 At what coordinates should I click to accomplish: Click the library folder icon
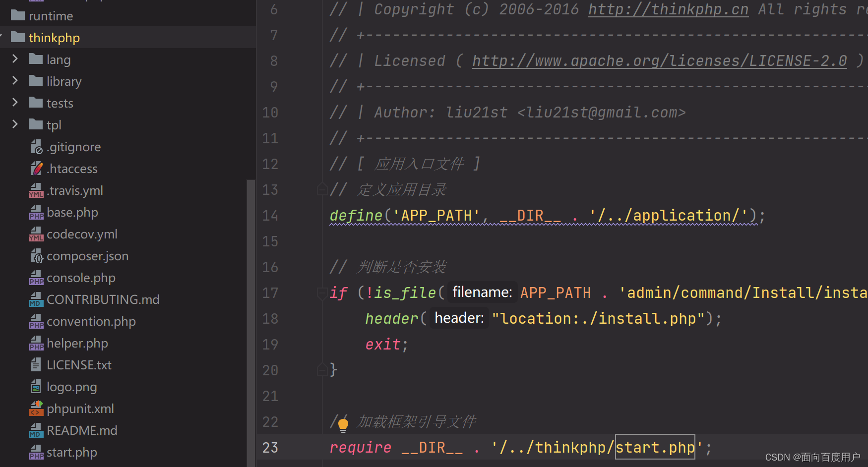pyautogui.click(x=36, y=81)
